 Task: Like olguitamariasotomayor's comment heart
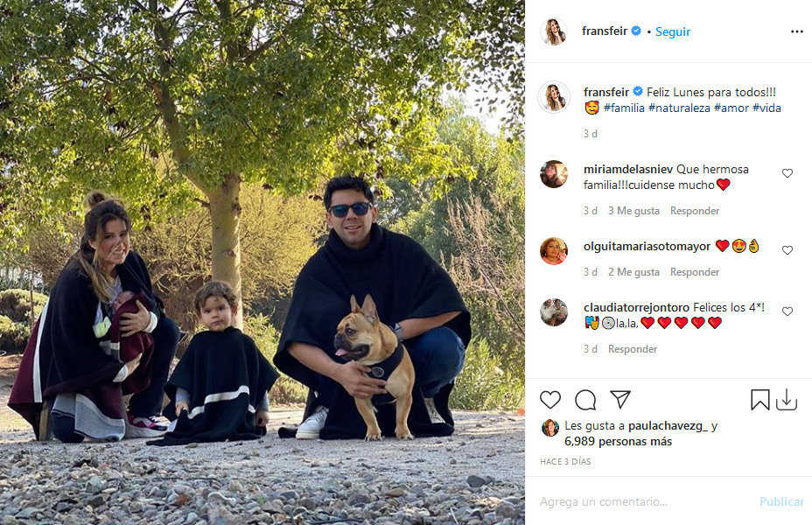coord(787,250)
